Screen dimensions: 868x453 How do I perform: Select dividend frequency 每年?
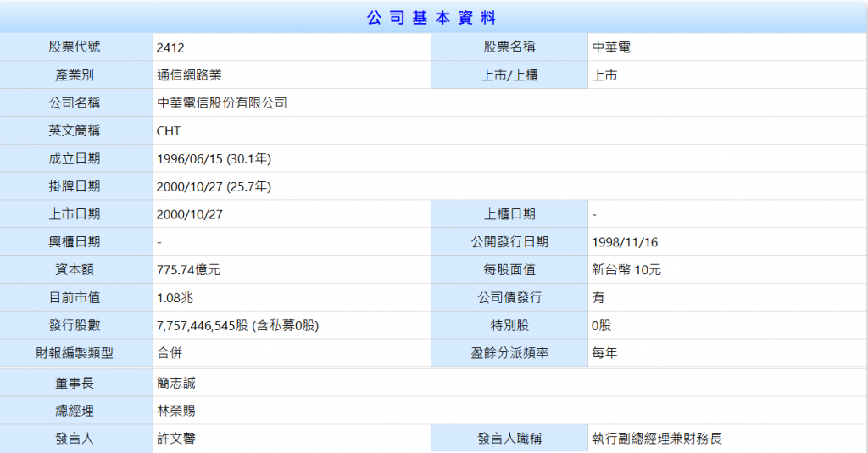tap(604, 353)
